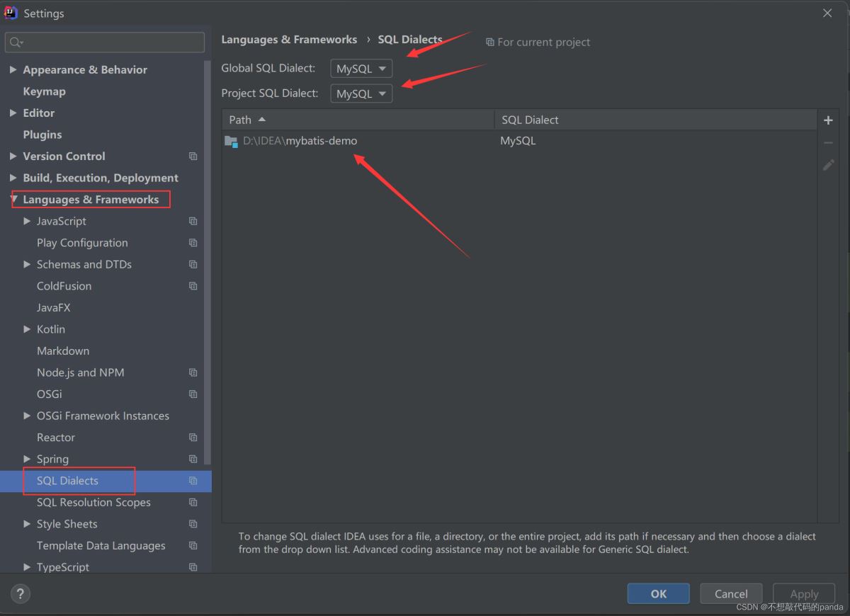850x616 pixels.
Task: Select the D:\IDEA\mybatis-demo path row
Action: 520,141
